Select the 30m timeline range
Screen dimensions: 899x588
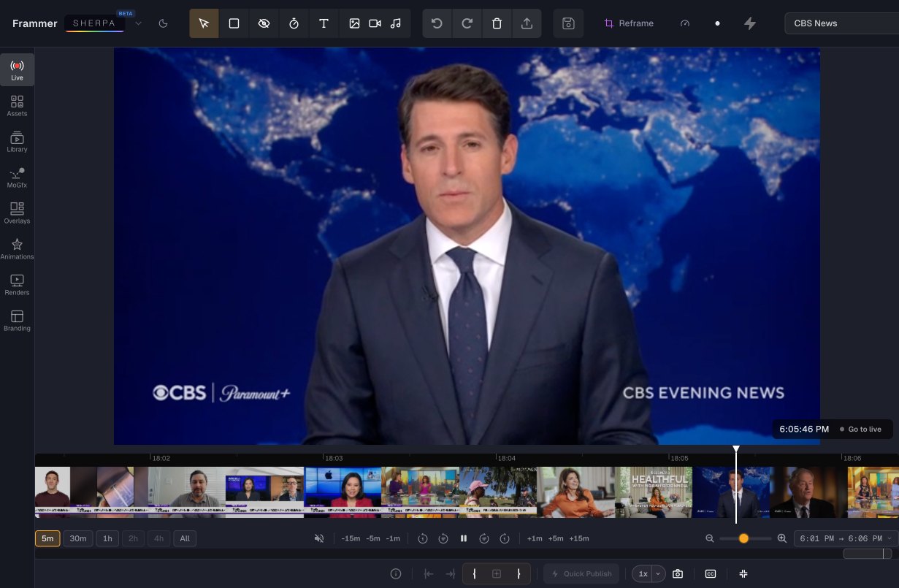[78, 538]
